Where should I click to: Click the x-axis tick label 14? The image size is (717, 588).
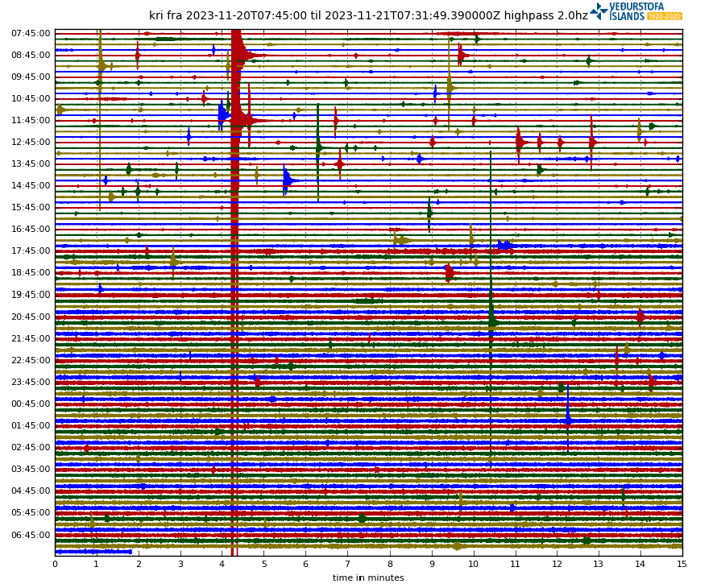(640, 564)
